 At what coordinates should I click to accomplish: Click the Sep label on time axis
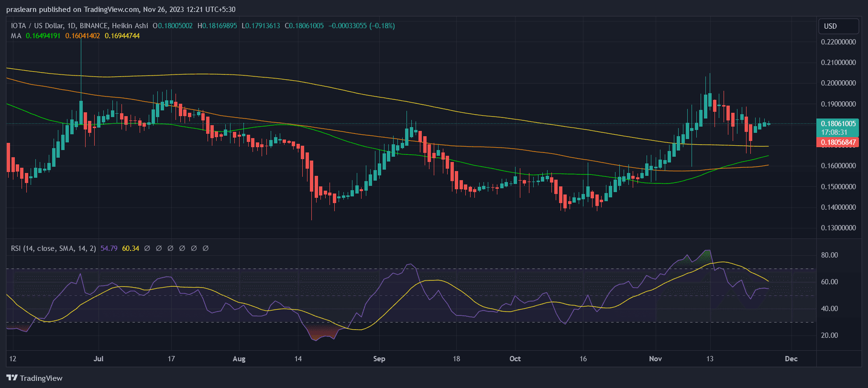click(379, 359)
